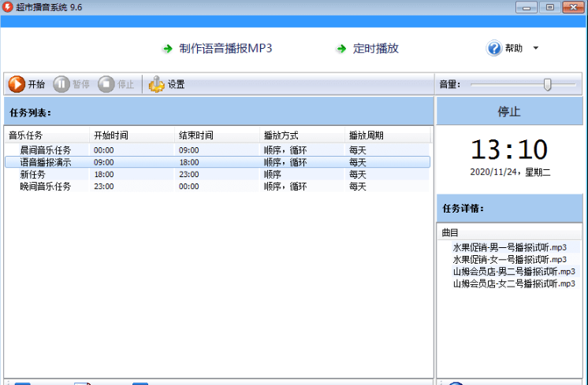
Task: Click the orange Start (开始) play icon
Action: point(17,84)
